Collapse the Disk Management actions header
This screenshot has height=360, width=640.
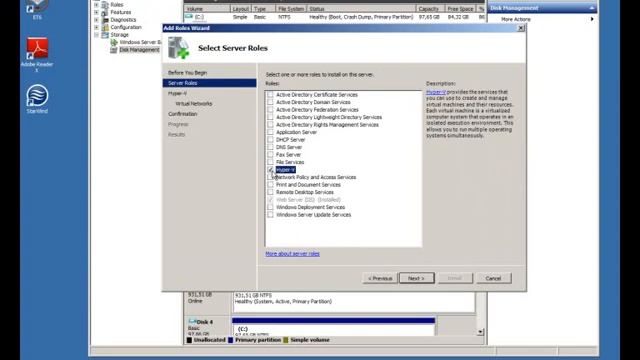591,8
